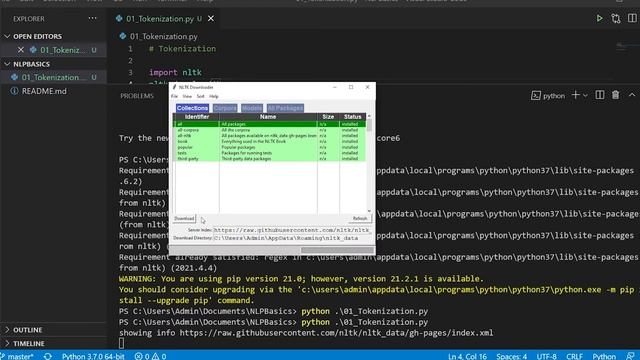Image resolution: width=640 pixels, height=360 pixels.
Task: Select the 'book' collection row
Action: (x=270, y=141)
